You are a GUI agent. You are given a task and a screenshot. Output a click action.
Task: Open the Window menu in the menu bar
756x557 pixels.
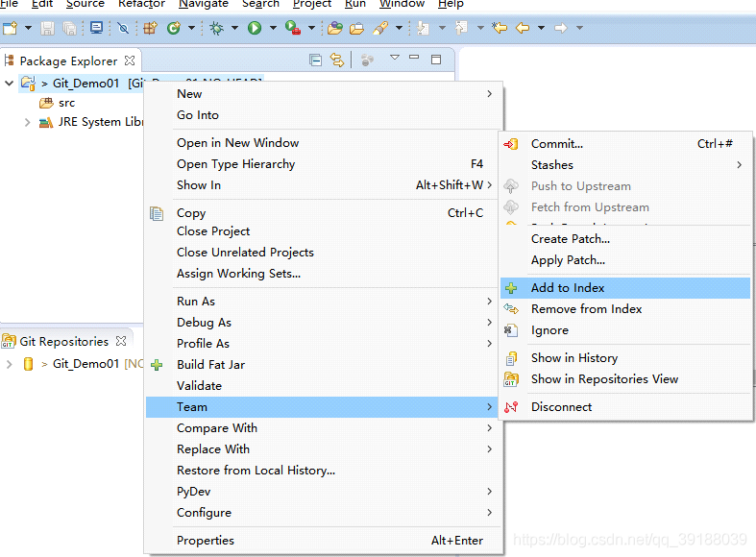point(402,4)
